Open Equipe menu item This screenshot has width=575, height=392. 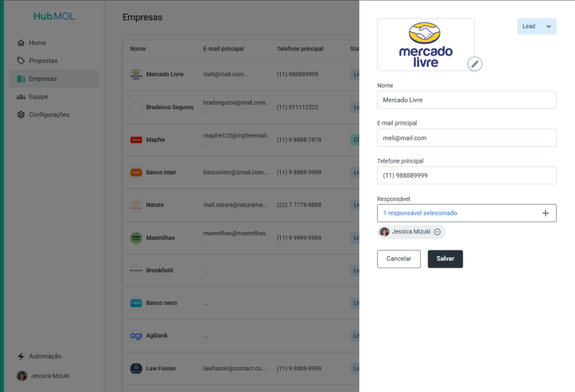tap(54, 97)
